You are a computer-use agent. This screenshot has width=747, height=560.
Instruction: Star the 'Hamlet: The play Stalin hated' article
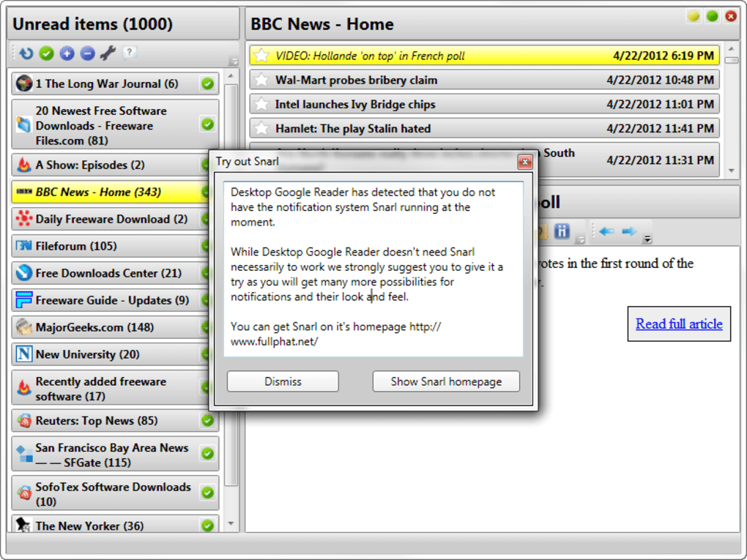(x=261, y=129)
